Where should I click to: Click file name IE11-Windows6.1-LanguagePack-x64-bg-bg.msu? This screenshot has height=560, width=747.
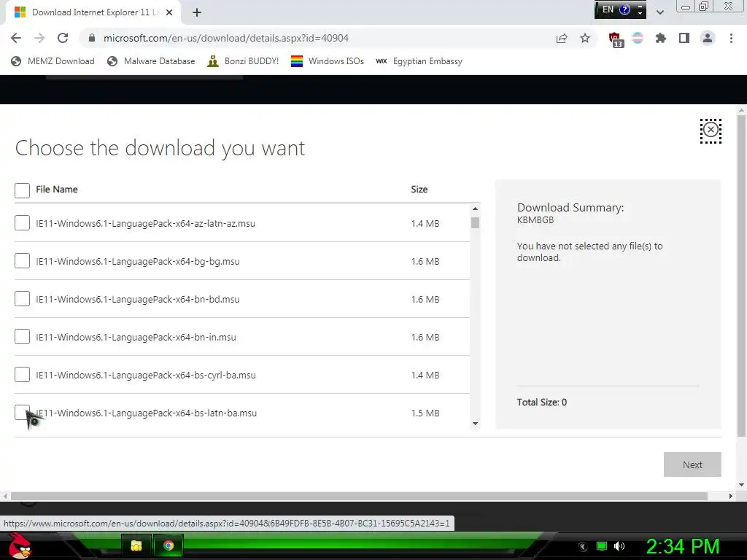coord(138,262)
